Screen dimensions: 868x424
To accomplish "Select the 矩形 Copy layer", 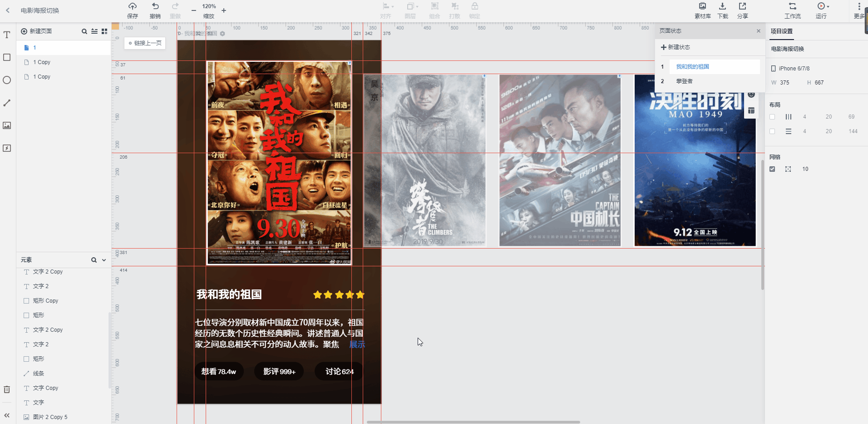I will point(64,301).
